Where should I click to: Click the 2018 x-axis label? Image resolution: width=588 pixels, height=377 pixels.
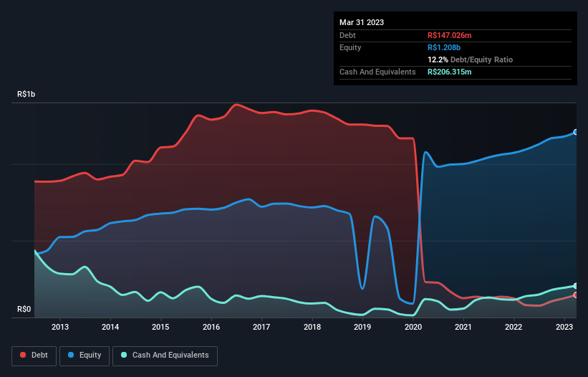click(312, 327)
